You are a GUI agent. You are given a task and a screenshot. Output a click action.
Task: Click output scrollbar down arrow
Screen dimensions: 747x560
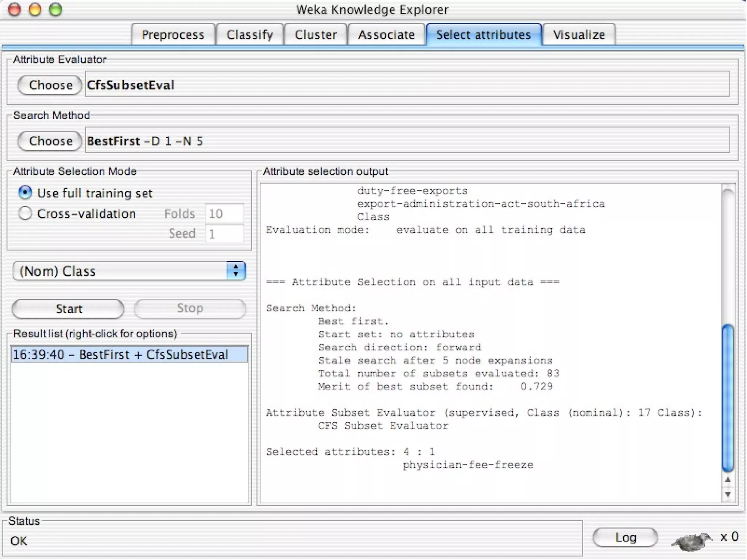pyautogui.click(x=728, y=494)
